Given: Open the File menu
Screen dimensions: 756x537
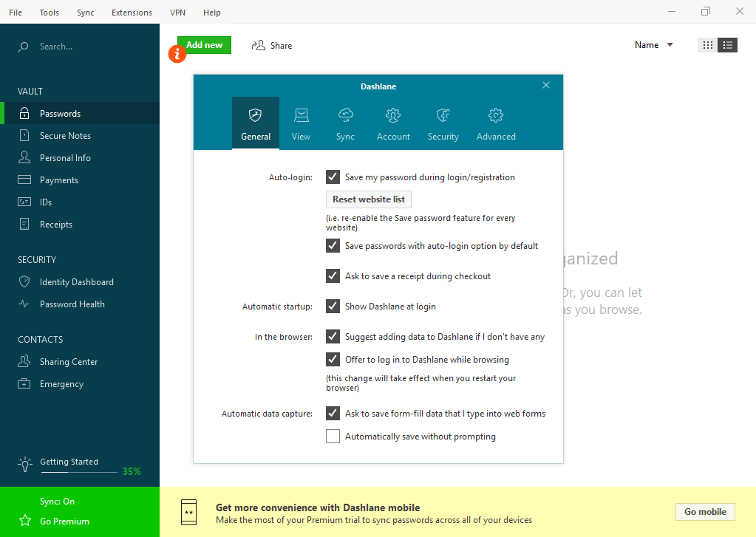Looking at the screenshot, I should (16, 13).
